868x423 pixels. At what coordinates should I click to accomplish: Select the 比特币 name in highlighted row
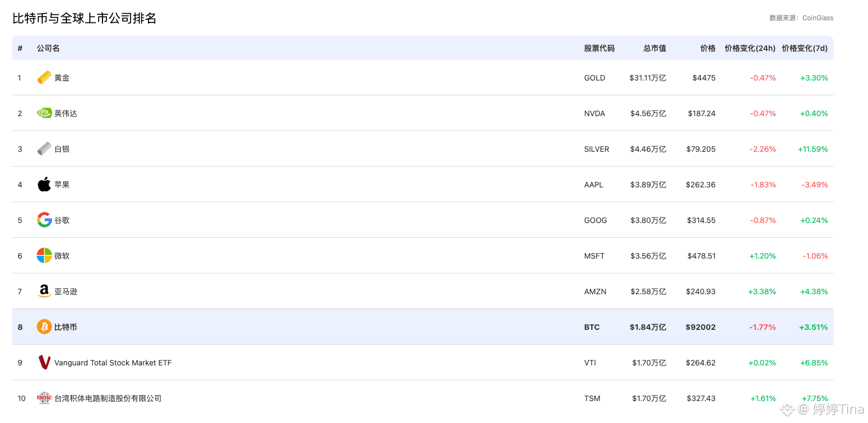[x=66, y=327]
